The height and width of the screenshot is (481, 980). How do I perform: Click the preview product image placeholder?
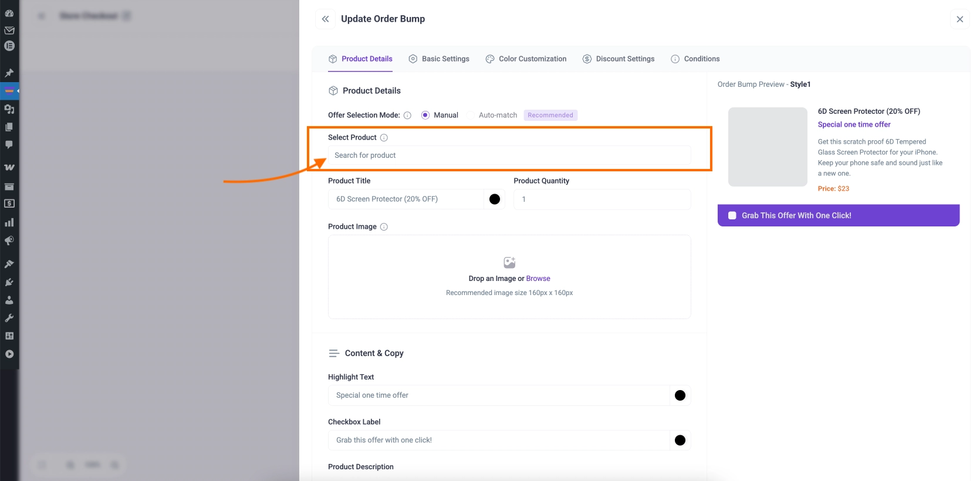768,147
